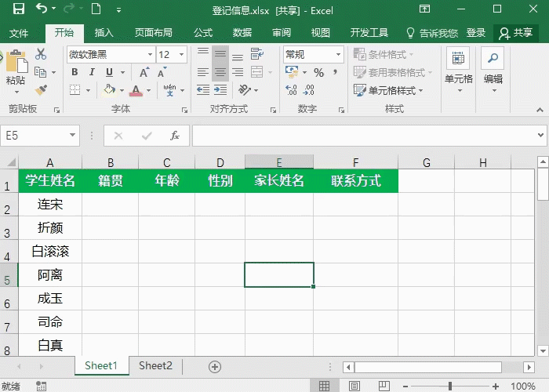Click the Cut scissors icon
The width and height of the screenshot is (549, 392).
point(41,55)
